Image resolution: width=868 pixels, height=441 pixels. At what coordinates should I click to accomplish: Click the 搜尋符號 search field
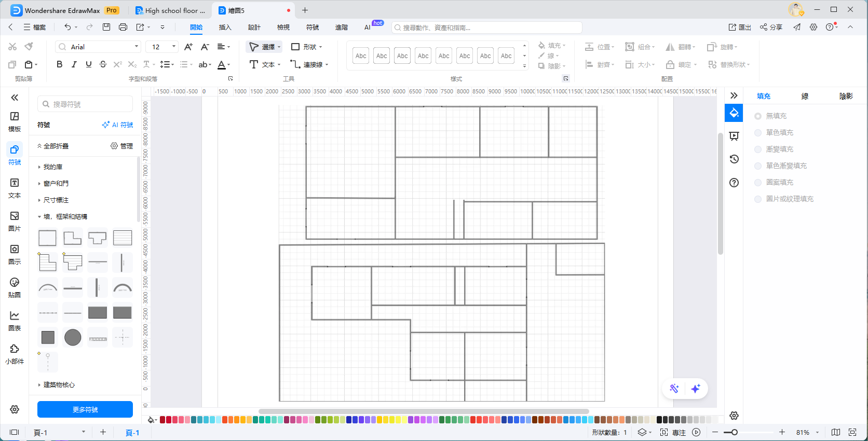[86, 104]
